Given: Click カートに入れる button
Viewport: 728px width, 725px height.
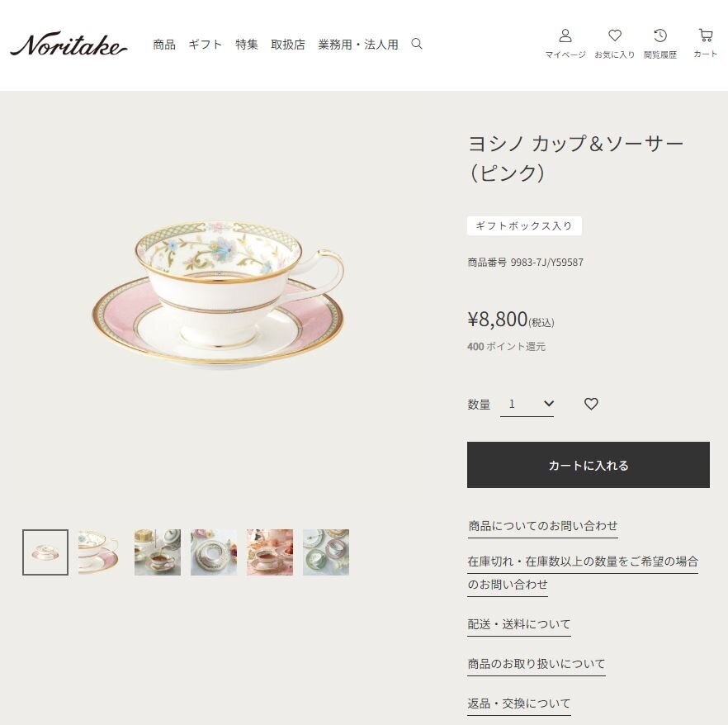Looking at the screenshot, I should (x=589, y=465).
